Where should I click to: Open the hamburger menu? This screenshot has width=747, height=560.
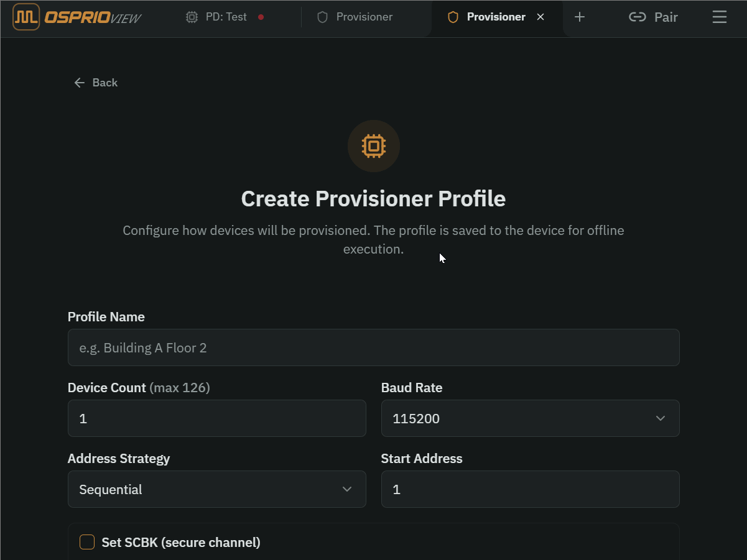[x=720, y=17]
